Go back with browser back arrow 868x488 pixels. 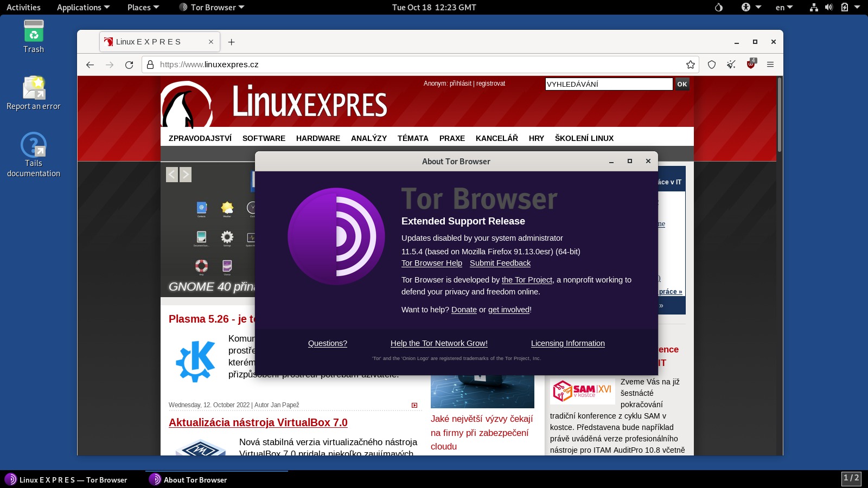(90, 65)
